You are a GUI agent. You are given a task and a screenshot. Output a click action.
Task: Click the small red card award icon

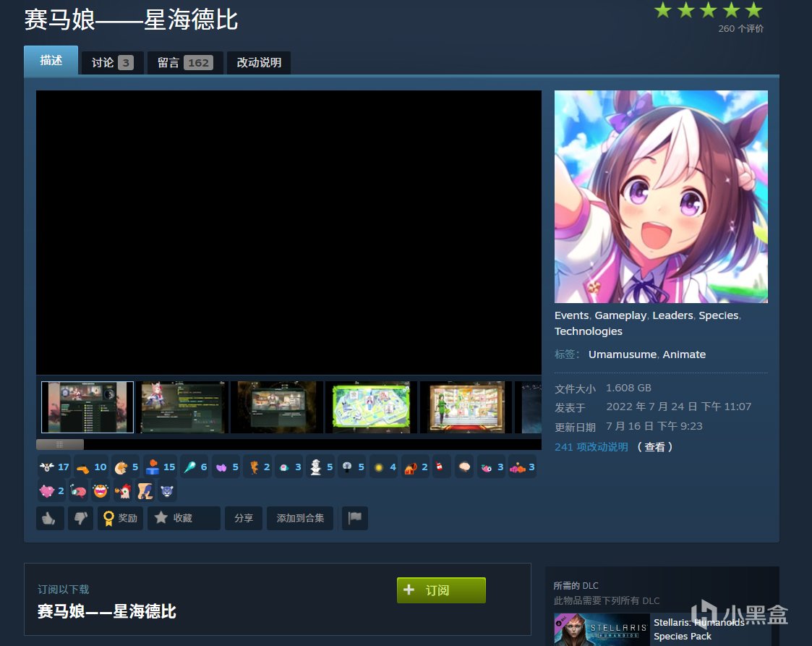click(x=441, y=467)
